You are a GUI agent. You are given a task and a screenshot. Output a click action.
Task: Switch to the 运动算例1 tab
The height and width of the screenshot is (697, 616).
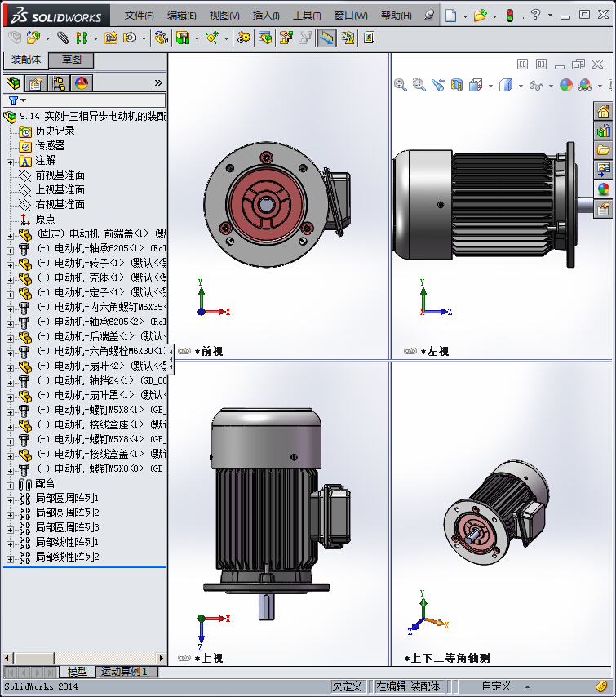(x=127, y=671)
